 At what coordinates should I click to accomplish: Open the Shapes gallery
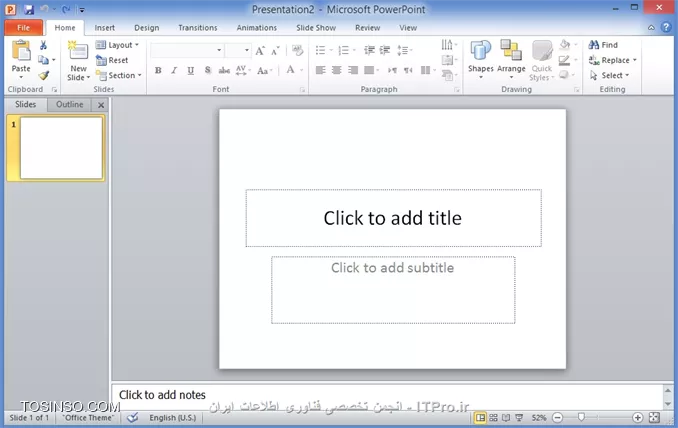coord(480,60)
